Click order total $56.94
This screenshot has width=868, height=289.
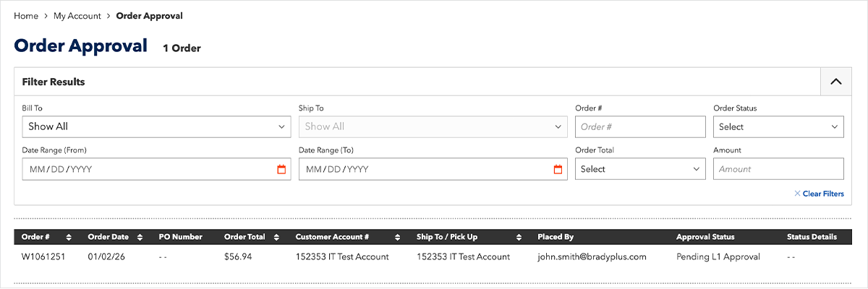238,256
